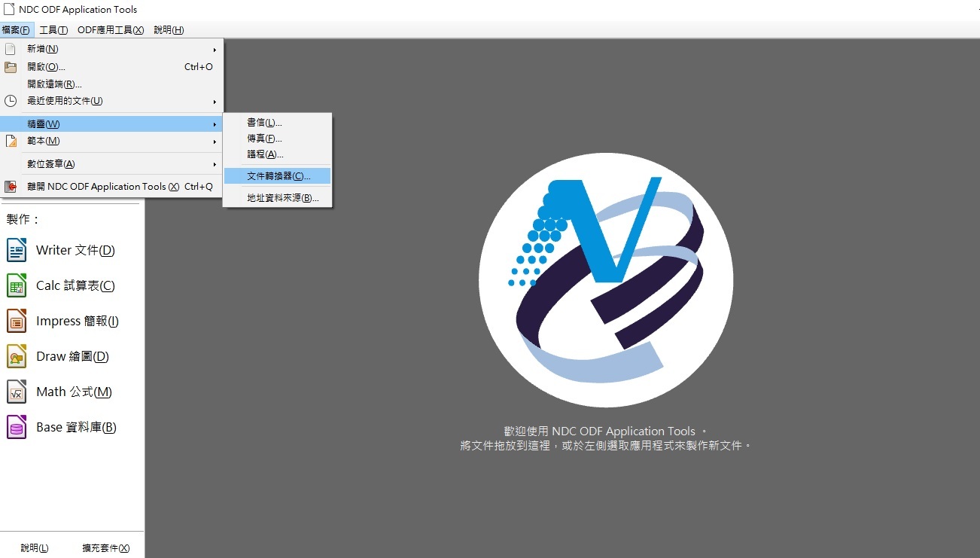Select 開啟(O)... menu entry
Viewport: 980px width, 558px height.
[x=111, y=67]
